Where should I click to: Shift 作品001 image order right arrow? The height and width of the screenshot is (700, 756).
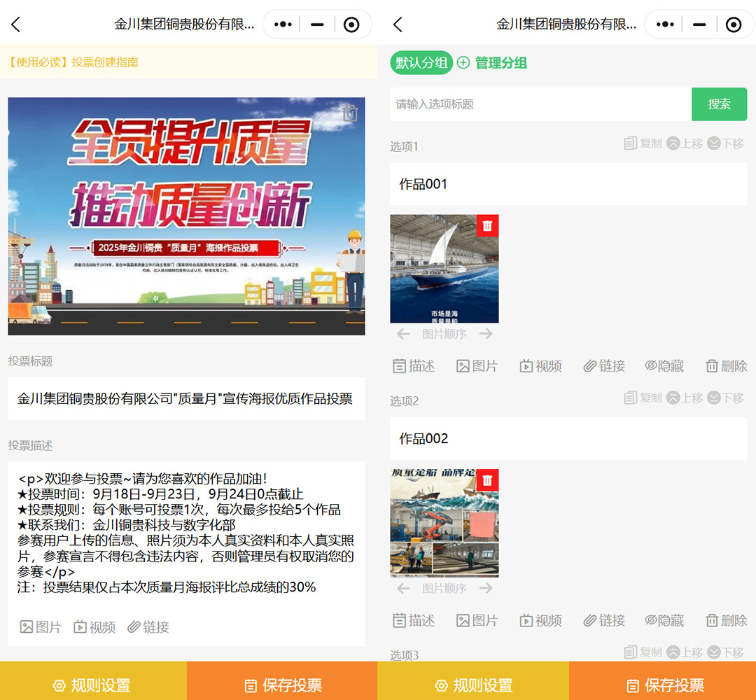click(486, 334)
